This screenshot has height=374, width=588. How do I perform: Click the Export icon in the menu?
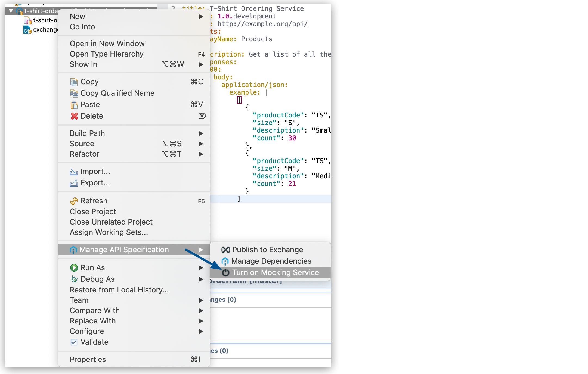73,183
